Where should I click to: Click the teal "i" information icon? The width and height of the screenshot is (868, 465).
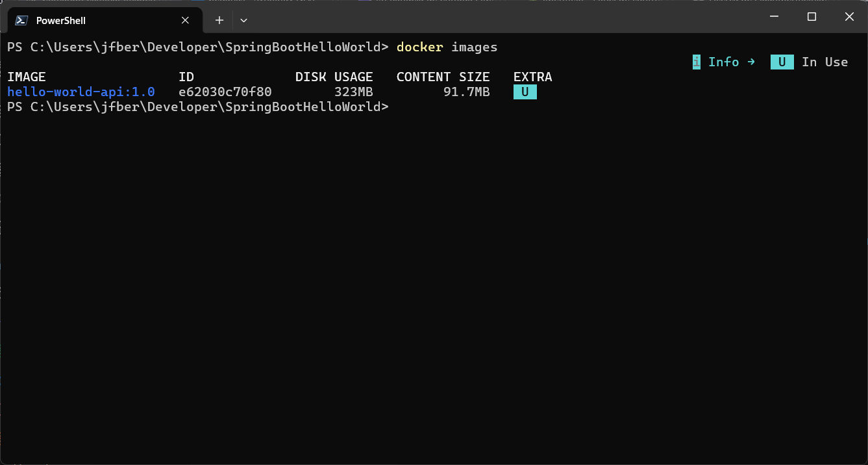[696, 62]
